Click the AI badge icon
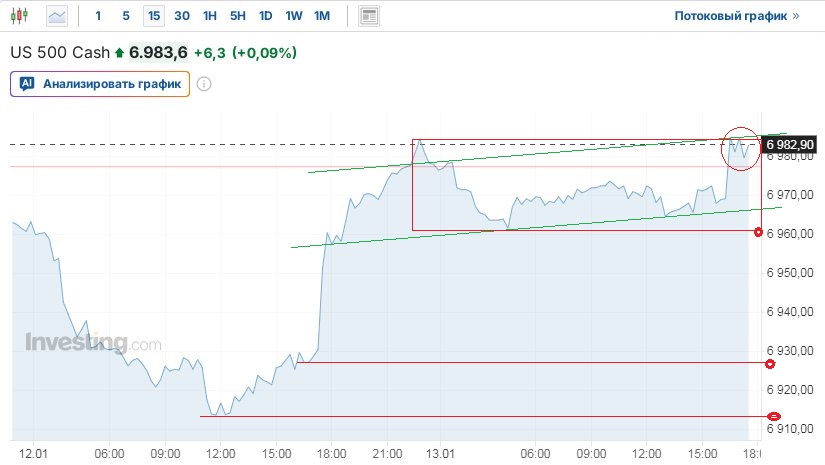 (27, 84)
